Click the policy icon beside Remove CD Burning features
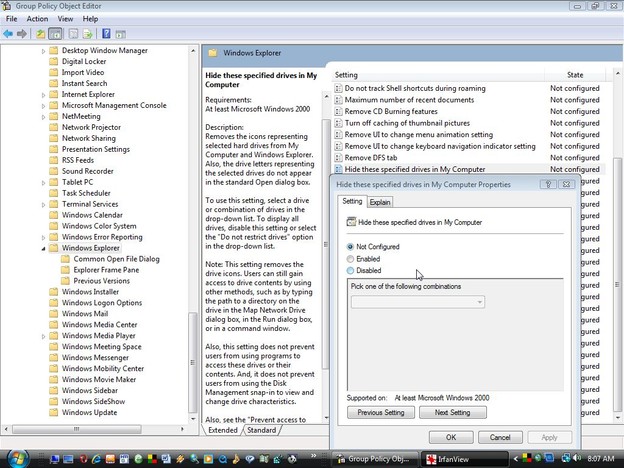624x468 pixels. point(338,111)
